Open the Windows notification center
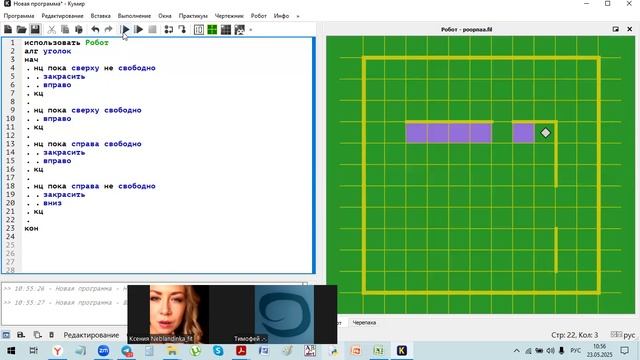The image size is (640, 360). 624,351
